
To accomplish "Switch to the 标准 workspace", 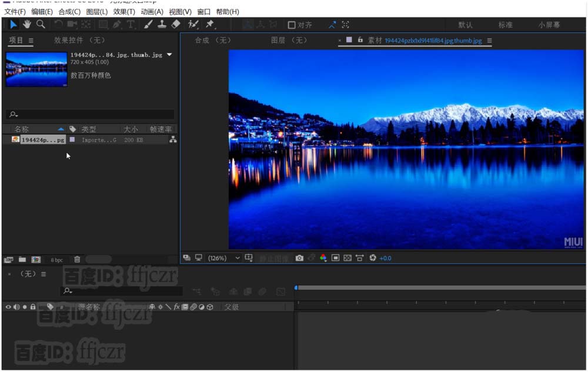I will pyautogui.click(x=505, y=25).
